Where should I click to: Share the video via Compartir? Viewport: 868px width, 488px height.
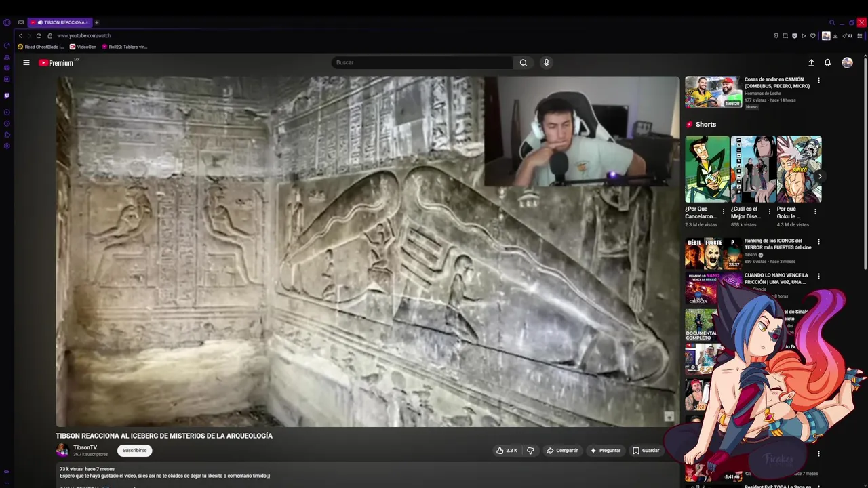(x=562, y=450)
